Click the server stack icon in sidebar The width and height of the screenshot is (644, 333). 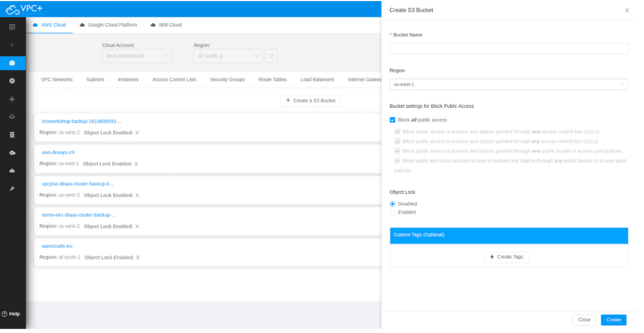pyautogui.click(x=12, y=135)
